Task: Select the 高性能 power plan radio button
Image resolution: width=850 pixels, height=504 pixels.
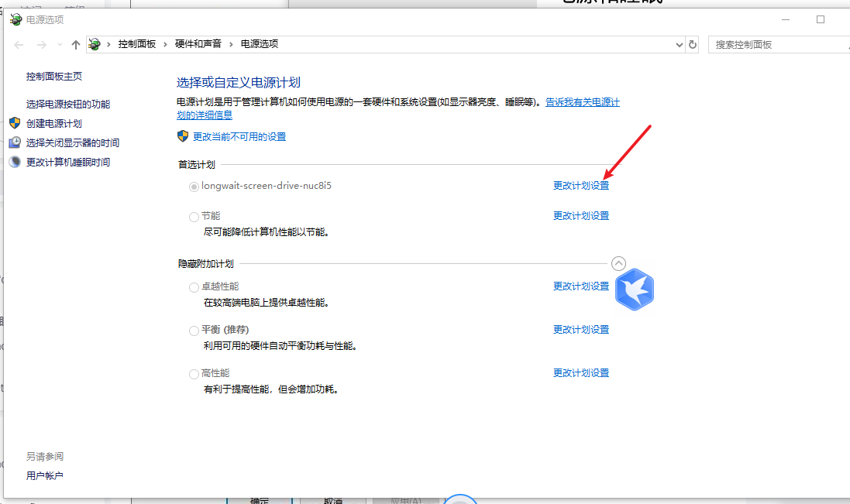Action: 194,374
